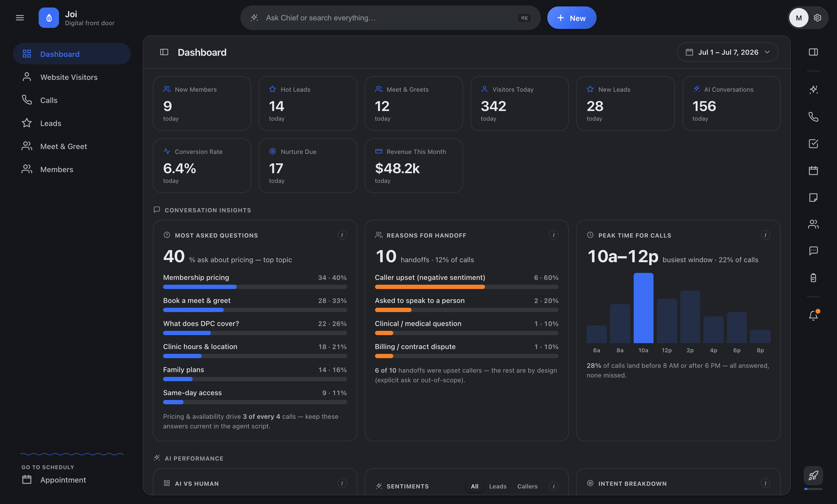Image resolution: width=837 pixels, height=504 pixels.
Task: Open Leads in sidebar
Action: click(72, 123)
